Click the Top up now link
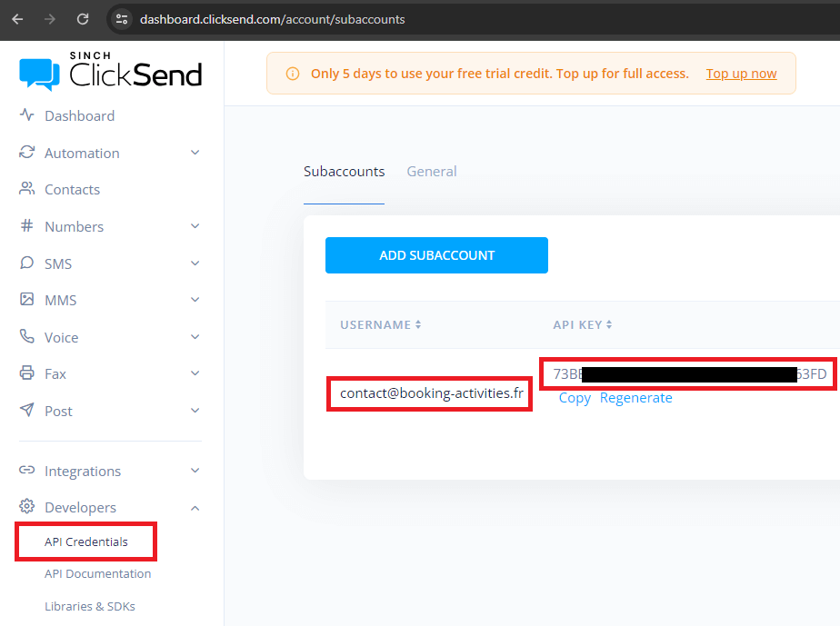The width and height of the screenshot is (840, 626). pos(742,74)
